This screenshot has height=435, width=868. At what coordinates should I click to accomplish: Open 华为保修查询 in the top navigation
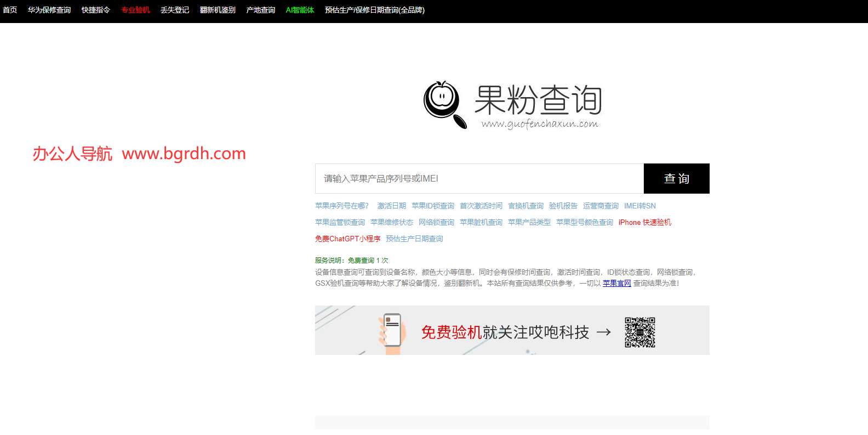click(49, 10)
